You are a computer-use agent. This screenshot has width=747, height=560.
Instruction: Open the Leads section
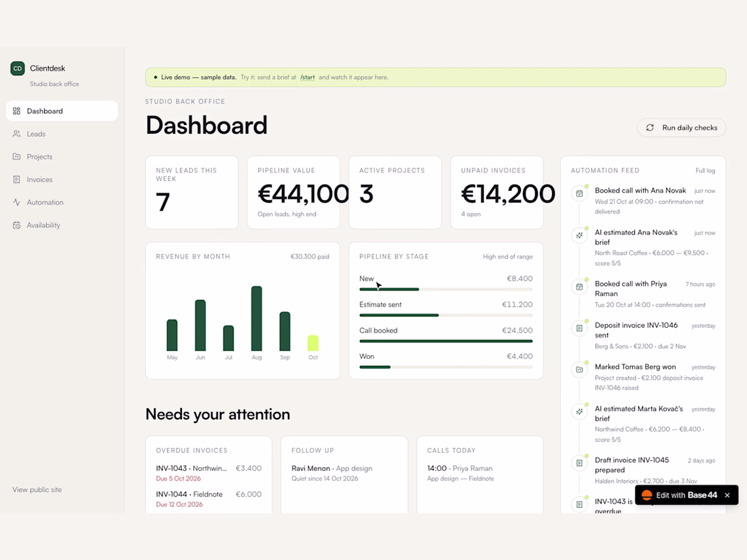62,134
